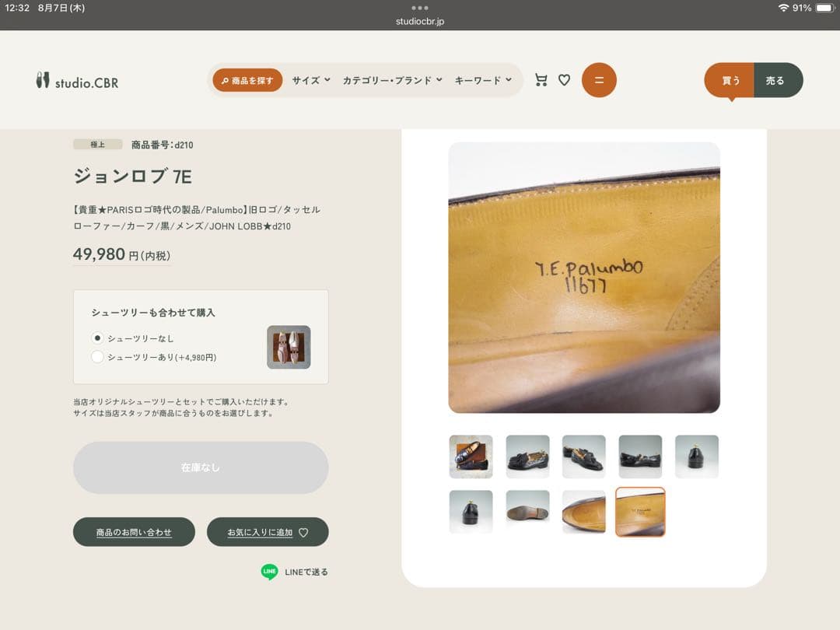Click the heart favorites icon in header
This screenshot has height=630, width=840.
pyautogui.click(x=565, y=80)
